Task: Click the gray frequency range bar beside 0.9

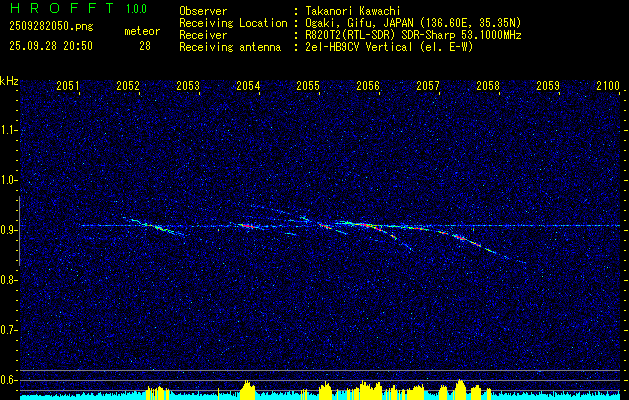Action: (x=19, y=231)
